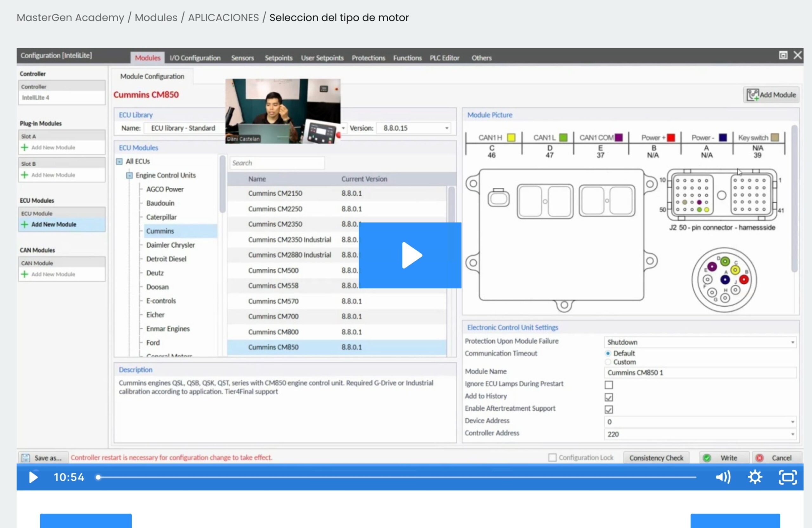This screenshot has height=528, width=812.
Task: Open the Controller Address dropdown
Action: (792, 434)
